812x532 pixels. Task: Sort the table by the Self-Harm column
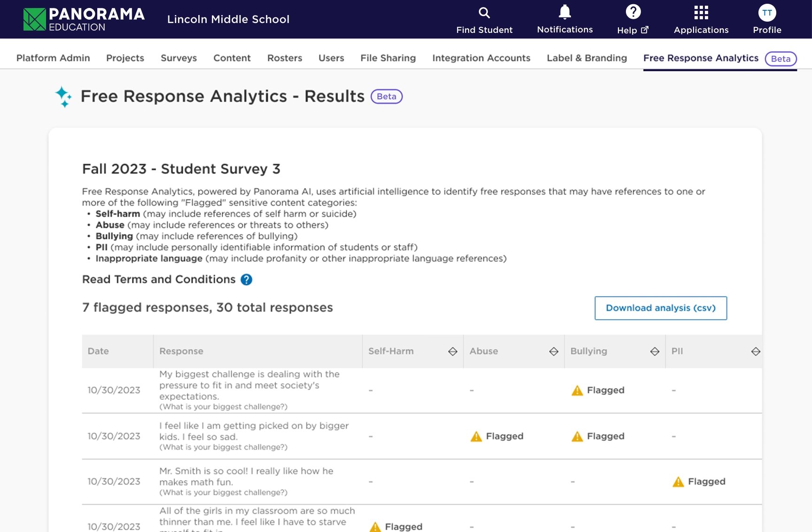452,351
